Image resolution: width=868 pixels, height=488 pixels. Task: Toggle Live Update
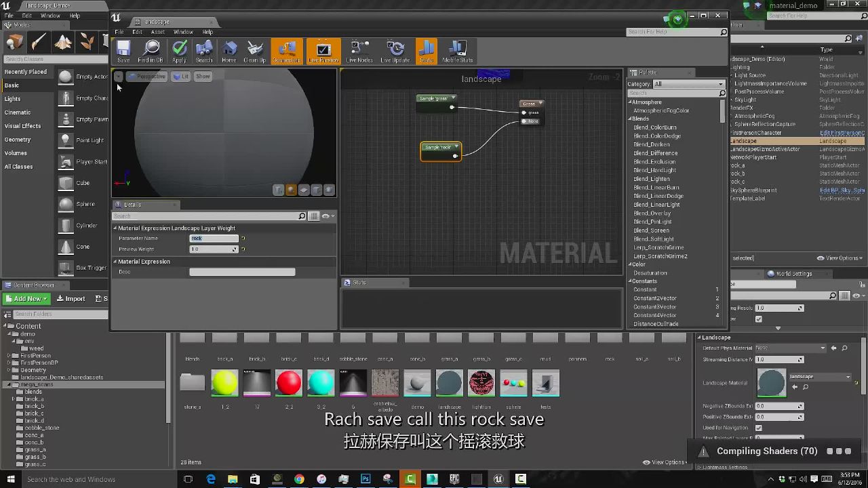[395, 52]
